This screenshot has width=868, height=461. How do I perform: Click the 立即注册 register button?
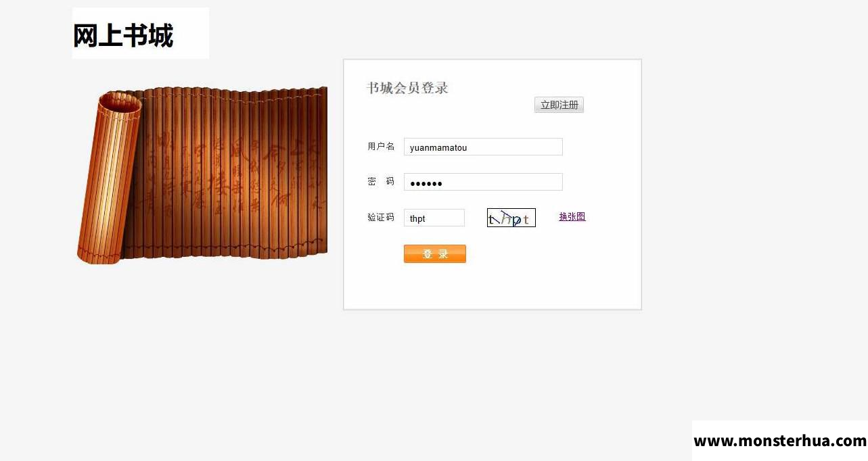(559, 105)
